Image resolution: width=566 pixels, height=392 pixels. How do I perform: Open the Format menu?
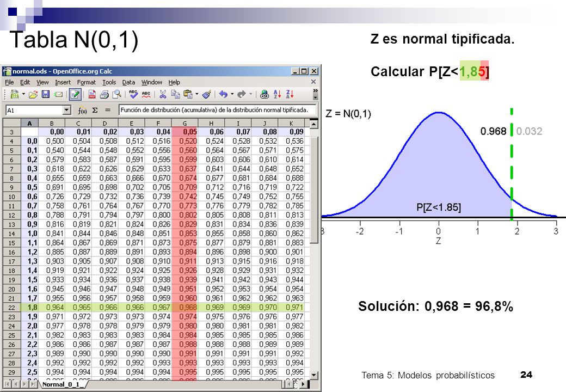tap(87, 82)
